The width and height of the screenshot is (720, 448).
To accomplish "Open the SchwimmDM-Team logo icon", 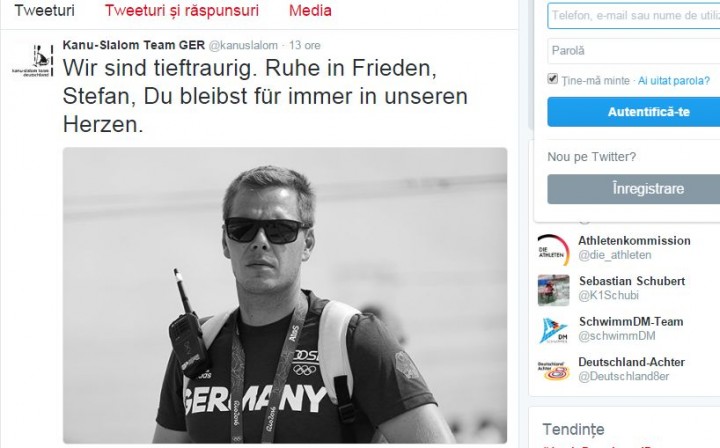I will 553,330.
